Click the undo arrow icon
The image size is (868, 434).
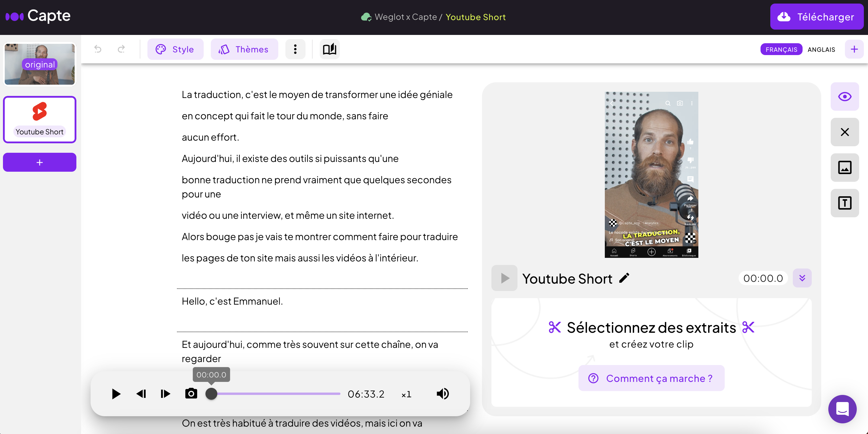[98, 49]
